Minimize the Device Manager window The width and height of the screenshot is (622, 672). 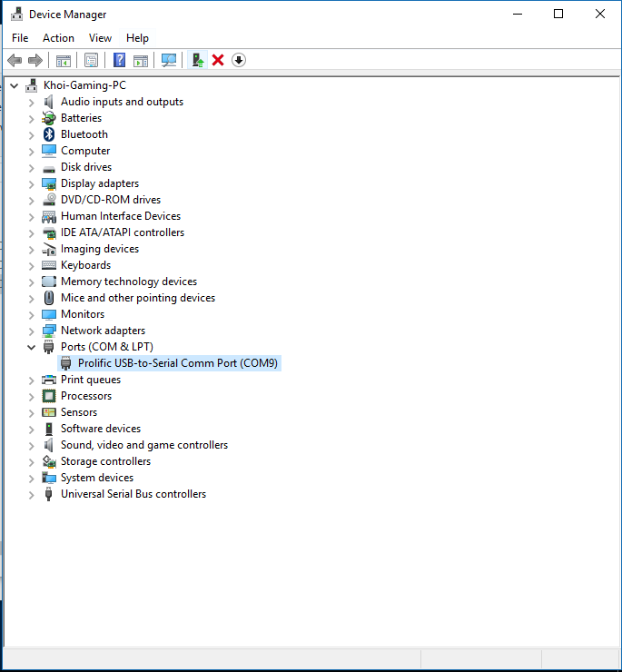click(518, 15)
